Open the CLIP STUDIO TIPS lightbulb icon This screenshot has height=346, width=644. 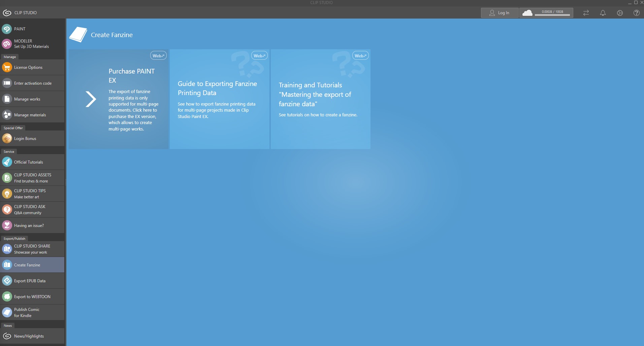point(7,194)
